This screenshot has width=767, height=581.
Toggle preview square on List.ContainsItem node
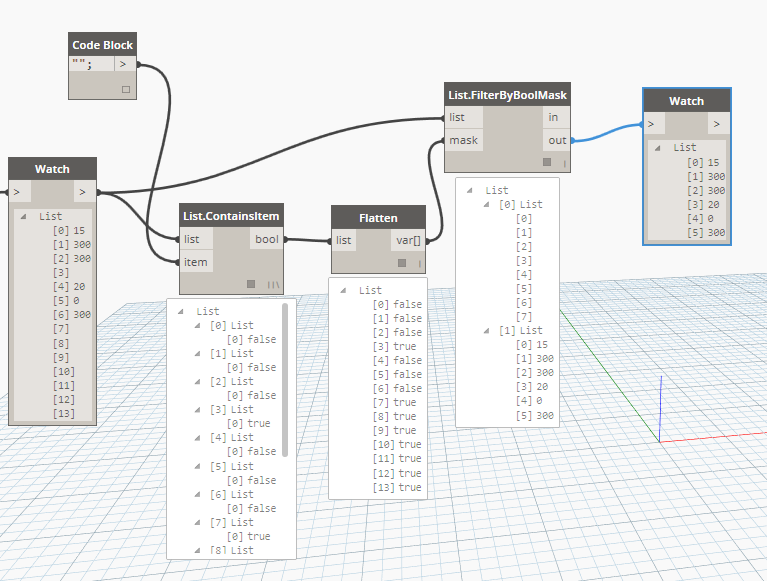(251, 284)
